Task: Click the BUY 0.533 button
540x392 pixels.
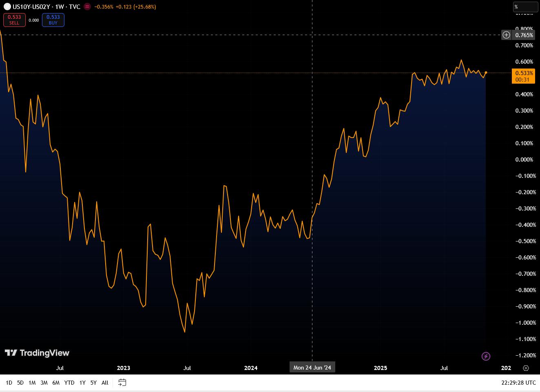Action: click(53, 20)
